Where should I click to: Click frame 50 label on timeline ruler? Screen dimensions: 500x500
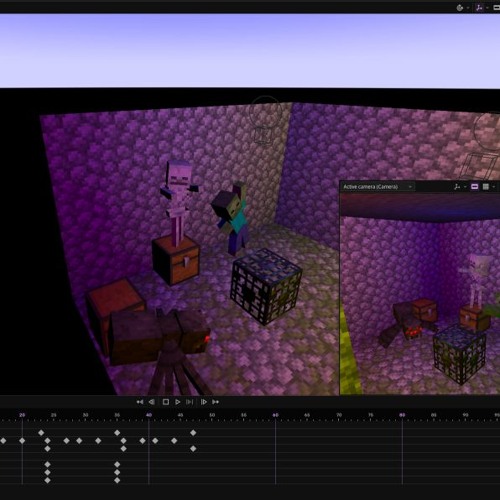tap(212, 415)
